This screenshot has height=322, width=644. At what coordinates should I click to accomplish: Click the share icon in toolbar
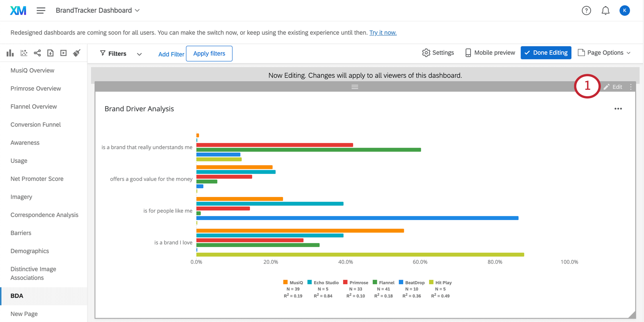(x=37, y=53)
